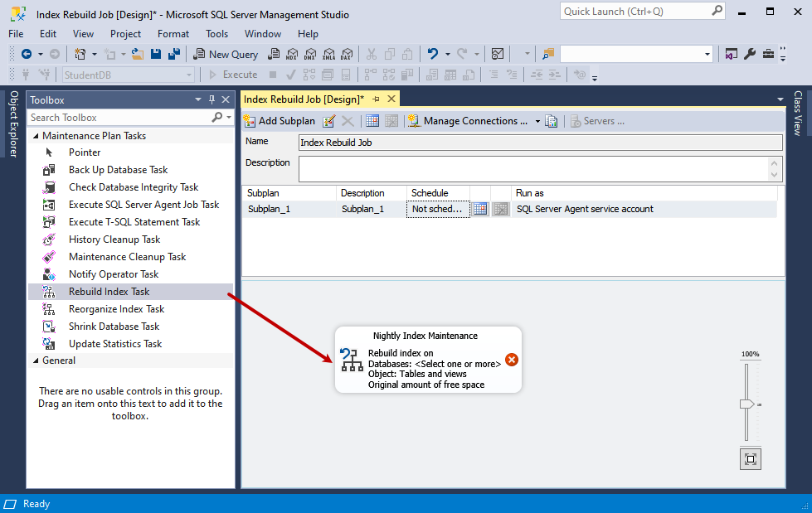The image size is (812, 513).
Task: Select the Back Up Database Task
Action: 117,169
